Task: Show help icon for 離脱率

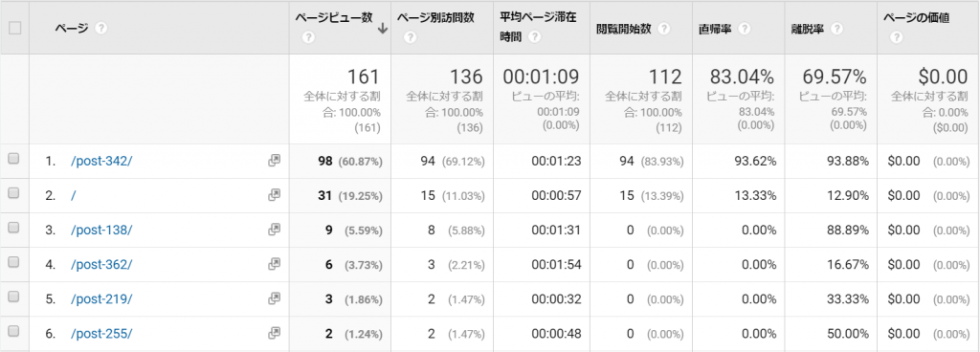Action: (x=836, y=29)
